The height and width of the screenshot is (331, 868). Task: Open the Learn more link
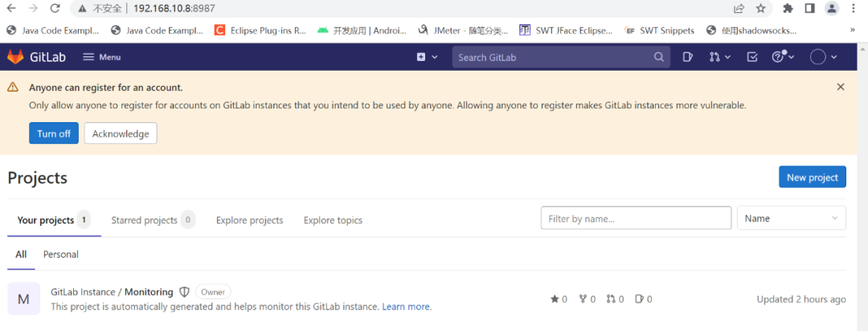tap(407, 306)
